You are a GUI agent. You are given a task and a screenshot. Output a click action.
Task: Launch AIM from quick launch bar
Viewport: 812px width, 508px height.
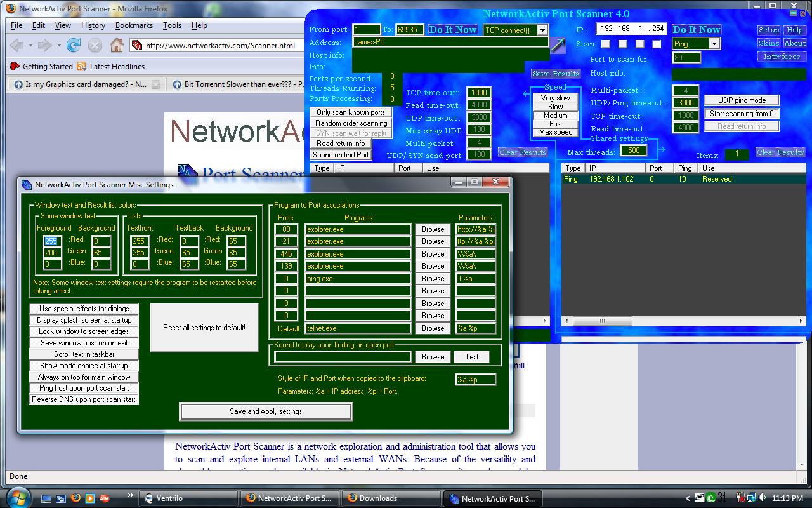(x=105, y=498)
